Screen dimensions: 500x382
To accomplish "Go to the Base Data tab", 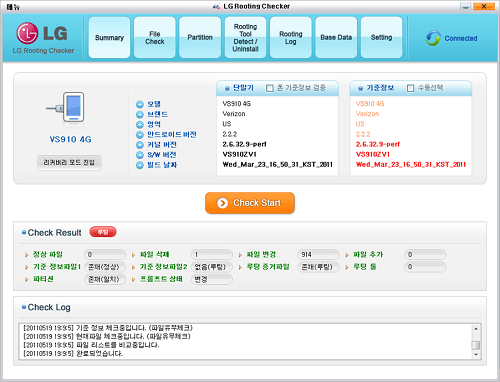I will click(x=336, y=38).
